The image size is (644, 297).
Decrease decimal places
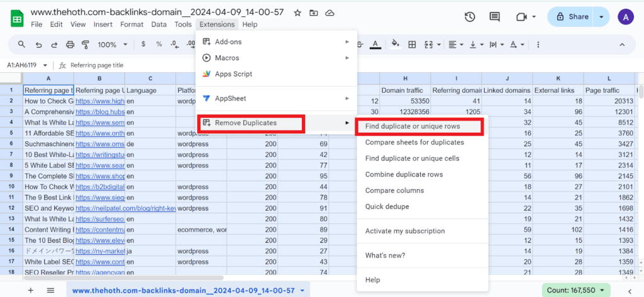click(174, 45)
